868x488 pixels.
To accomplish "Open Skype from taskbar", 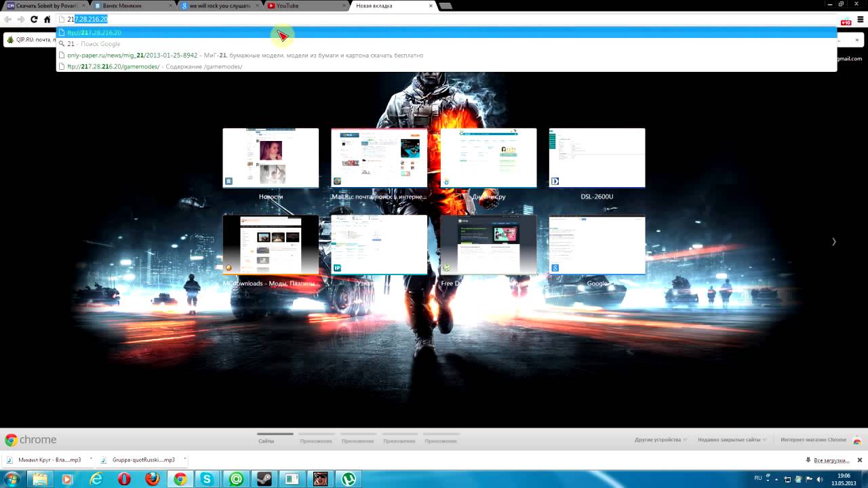I will 208,479.
